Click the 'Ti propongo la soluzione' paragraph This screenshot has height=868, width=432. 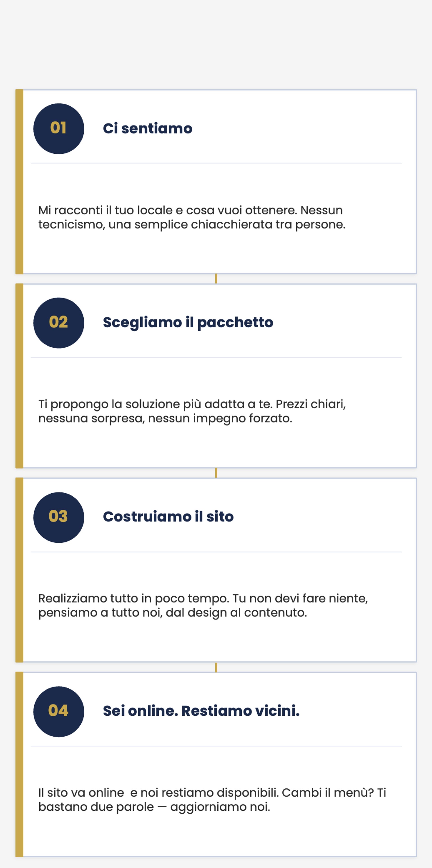191,411
